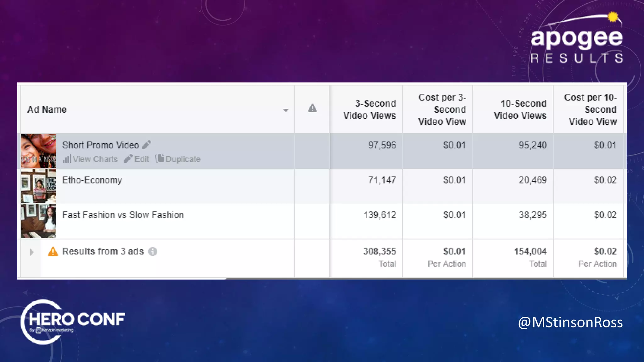
Task: Sort by 10-Second Video Views column
Action: pos(520,109)
